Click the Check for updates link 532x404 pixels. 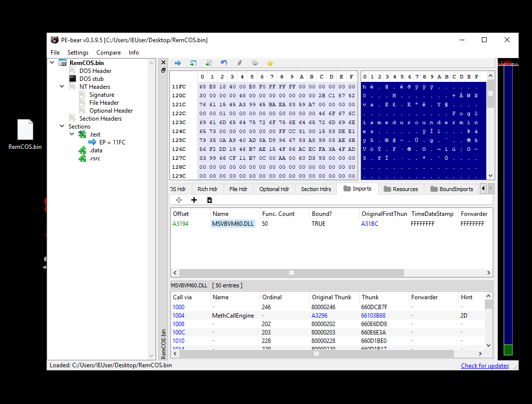tap(484, 366)
